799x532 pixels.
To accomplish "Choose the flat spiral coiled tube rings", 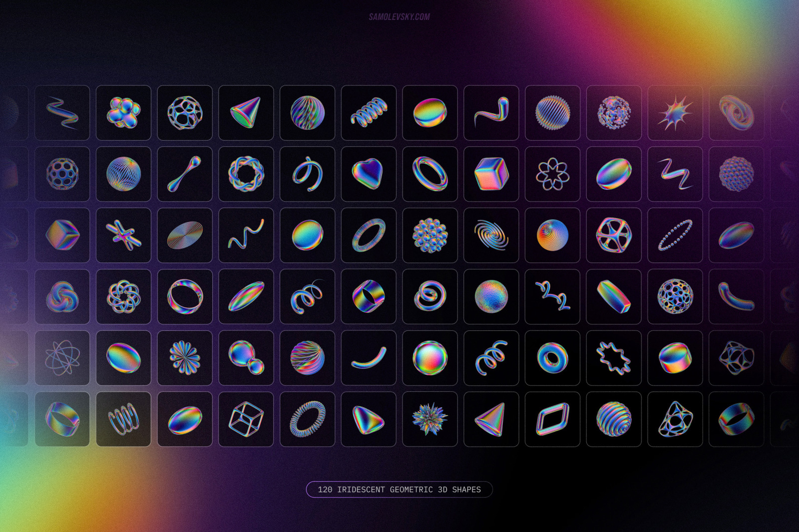I will (x=430, y=297).
